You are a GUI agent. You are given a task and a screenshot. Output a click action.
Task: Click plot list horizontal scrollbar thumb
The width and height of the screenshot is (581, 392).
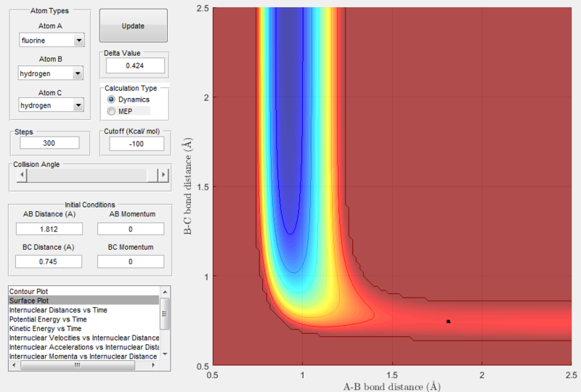78,365
